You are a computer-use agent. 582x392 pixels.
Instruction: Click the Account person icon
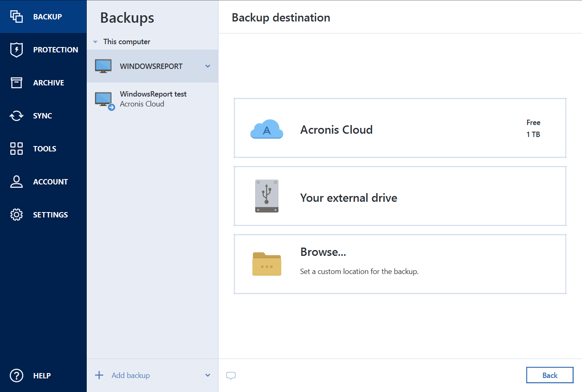[x=17, y=182]
